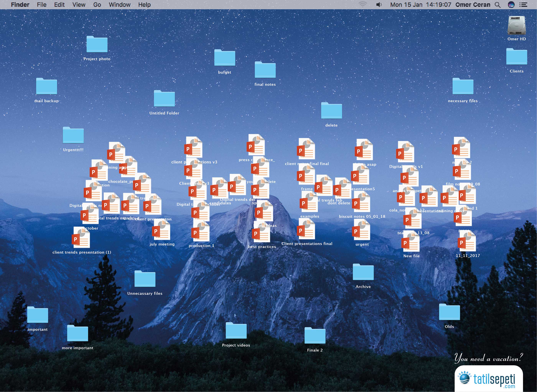This screenshot has height=392, width=537.
Task: Open Notification Center list icon
Action: tap(523, 5)
